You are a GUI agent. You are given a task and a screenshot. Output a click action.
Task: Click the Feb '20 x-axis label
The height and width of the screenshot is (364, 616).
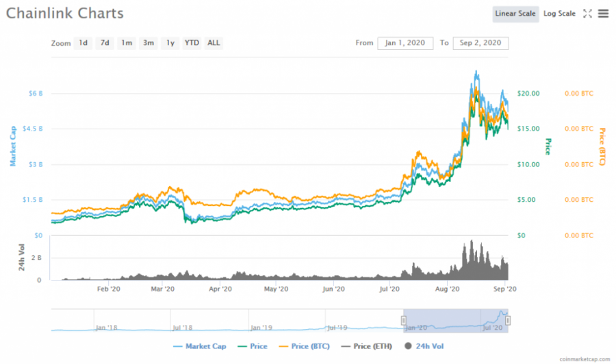coord(108,289)
